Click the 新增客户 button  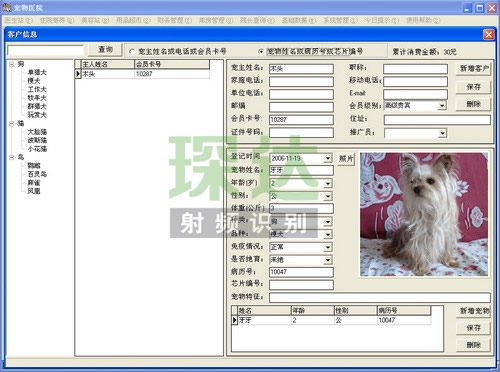[473, 69]
